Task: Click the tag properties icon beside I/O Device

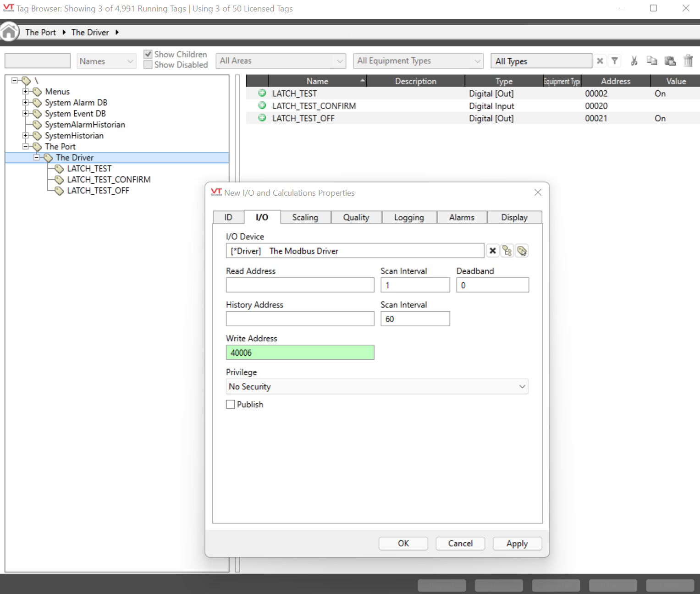Action: click(x=522, y=251)
